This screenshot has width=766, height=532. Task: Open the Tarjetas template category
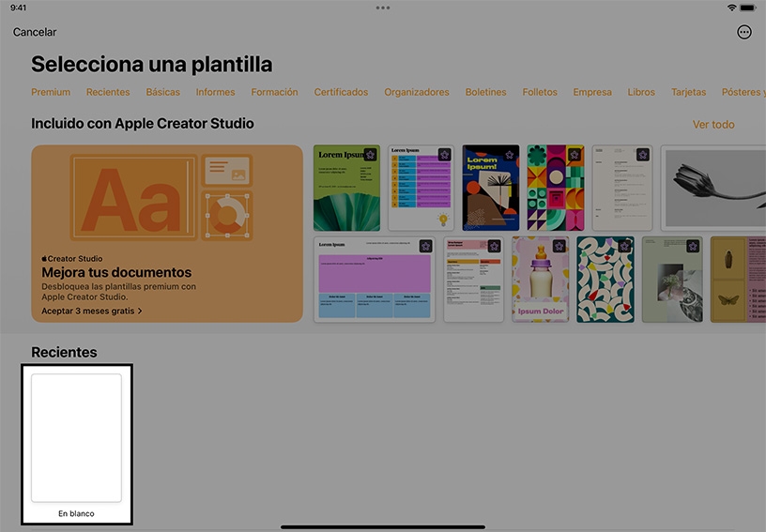(x=688, y=92)
